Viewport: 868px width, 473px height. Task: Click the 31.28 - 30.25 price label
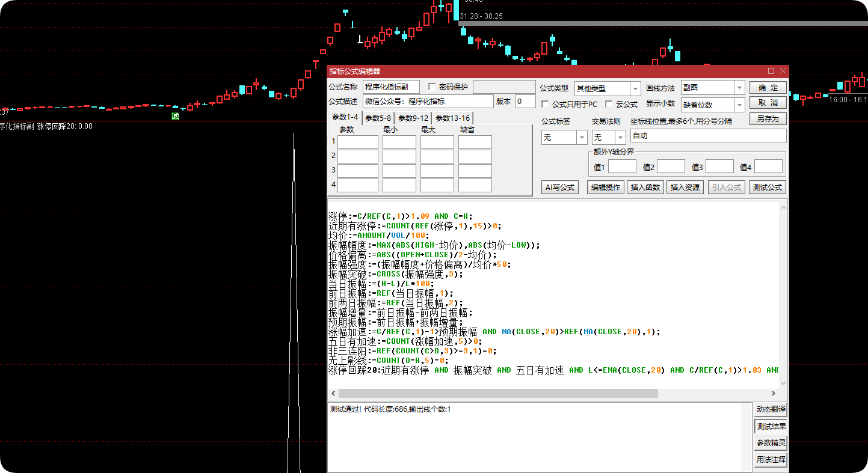[481, 16]
